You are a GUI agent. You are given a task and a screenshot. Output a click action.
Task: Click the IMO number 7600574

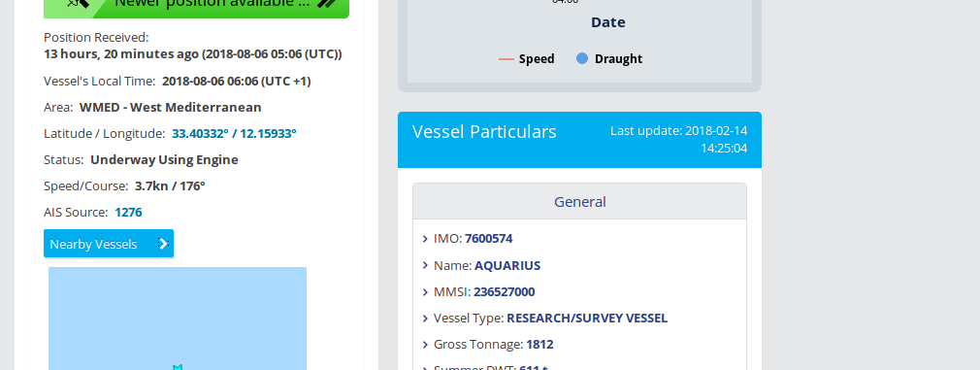pyautogui.click(x=489, y=239)
